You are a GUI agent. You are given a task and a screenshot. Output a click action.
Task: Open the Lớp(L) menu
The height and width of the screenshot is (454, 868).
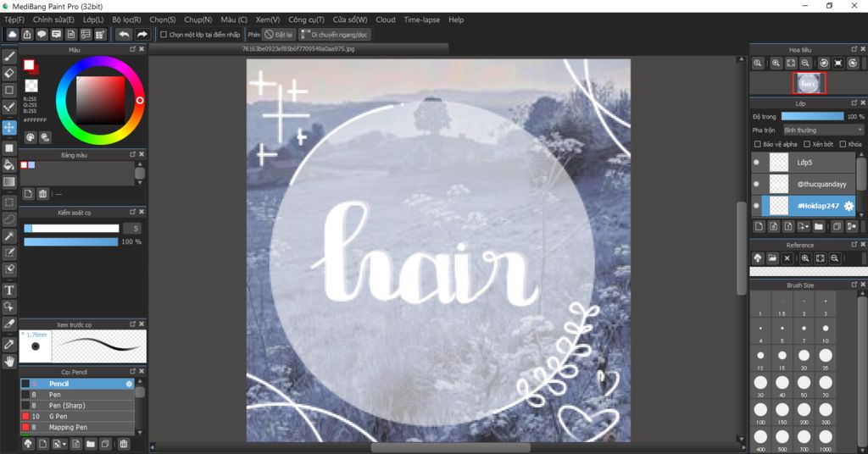93,19
